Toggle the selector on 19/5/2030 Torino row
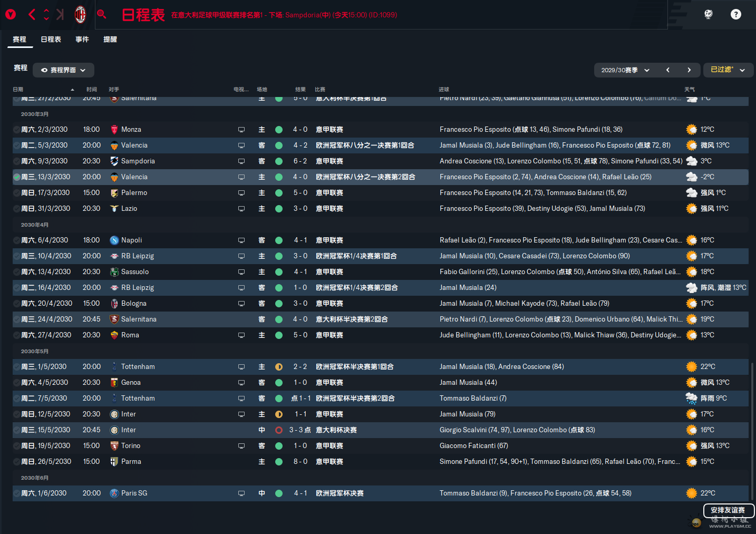Viewport: 756px width, 534px height. (17, 446)
